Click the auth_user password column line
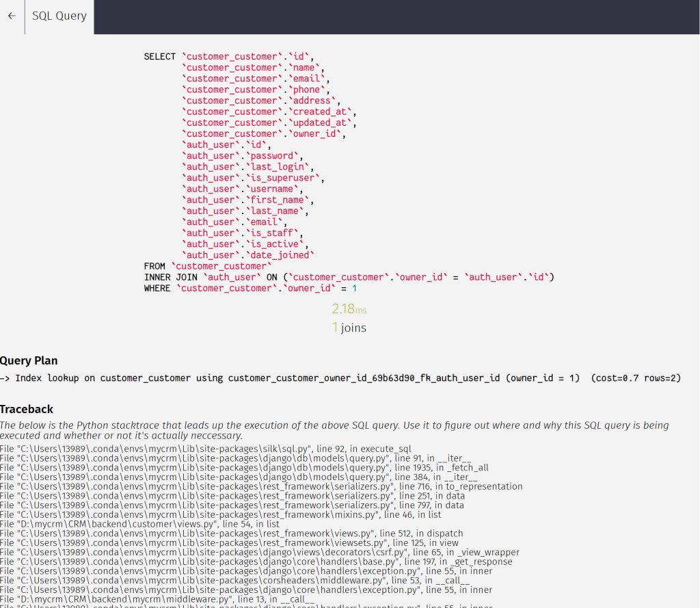Image resolution: width=700 pixels, height=608 pixels. (242, 156)
